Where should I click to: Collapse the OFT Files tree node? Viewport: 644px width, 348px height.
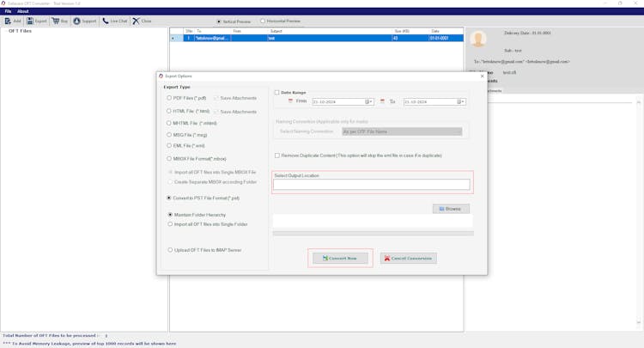point(4,31)
